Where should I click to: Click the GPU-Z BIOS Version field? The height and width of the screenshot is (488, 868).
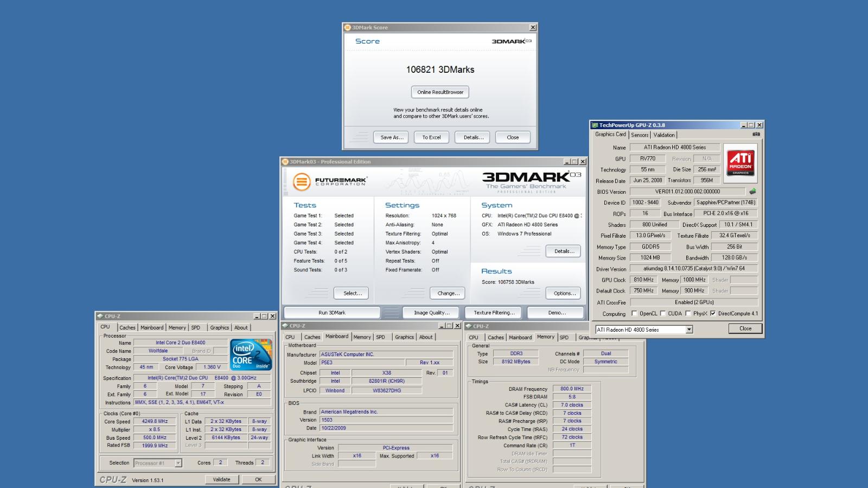tap(687, 191)
